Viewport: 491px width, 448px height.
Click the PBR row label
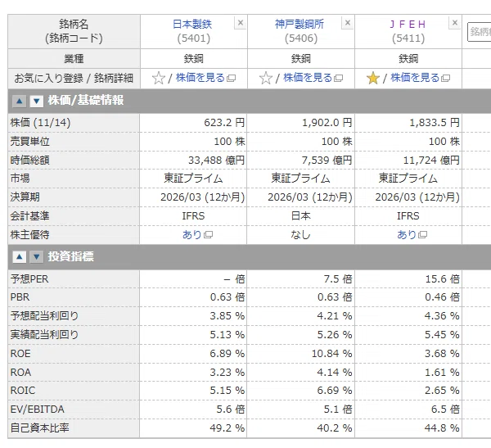[20, 296]
